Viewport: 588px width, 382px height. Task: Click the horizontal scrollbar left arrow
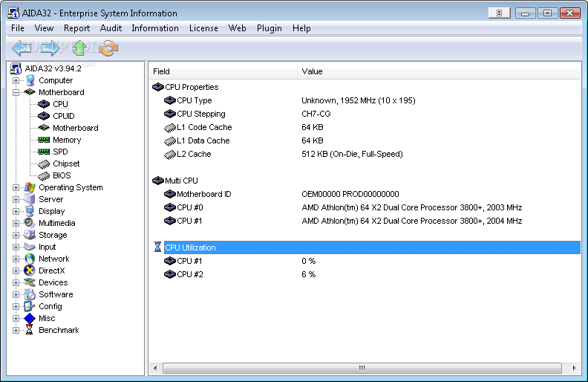tap(155, 368)
